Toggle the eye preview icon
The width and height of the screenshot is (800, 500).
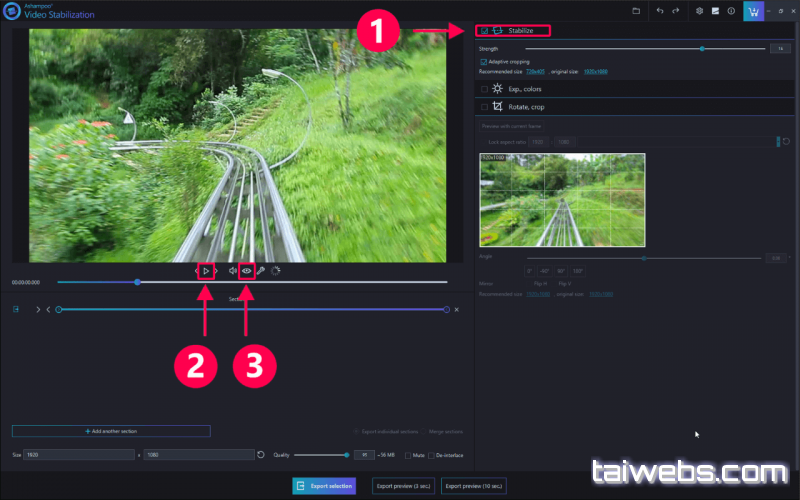[x=245, y=270]
